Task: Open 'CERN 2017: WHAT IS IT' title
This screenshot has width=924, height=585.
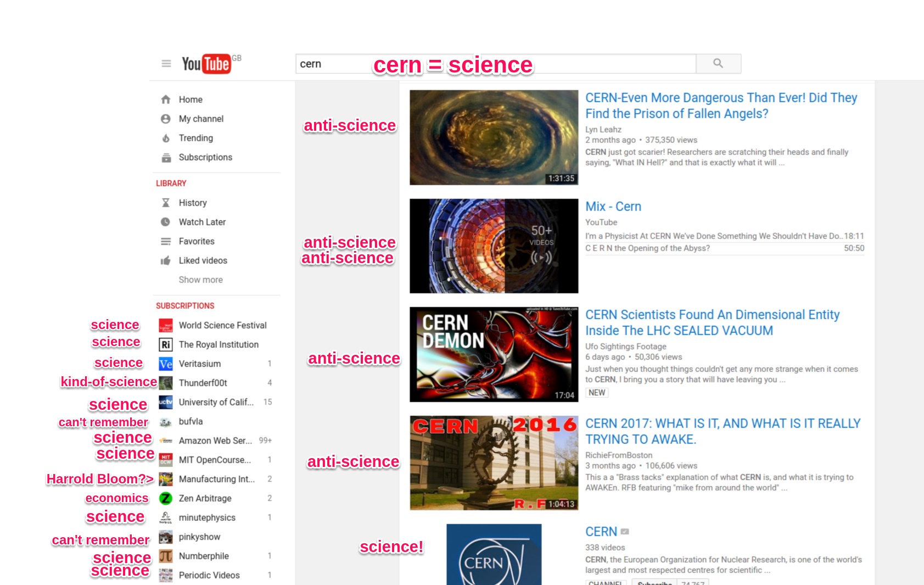Action: coord(723,431)
